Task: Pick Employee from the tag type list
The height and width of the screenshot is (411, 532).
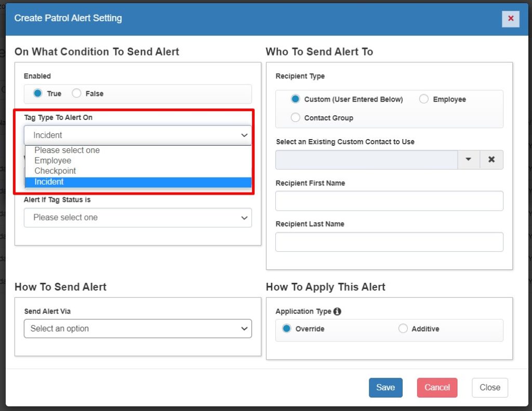Action: (53, 161)
